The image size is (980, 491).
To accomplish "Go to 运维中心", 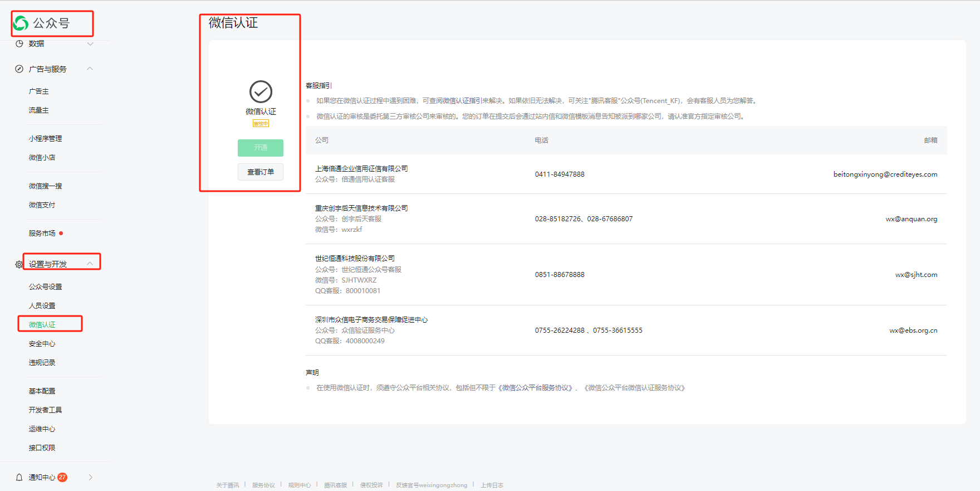I will 42,429.
